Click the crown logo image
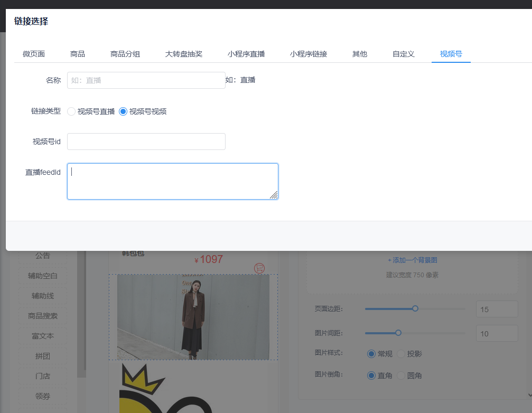This screenshot has height=413, width=532. pos(166,388)
